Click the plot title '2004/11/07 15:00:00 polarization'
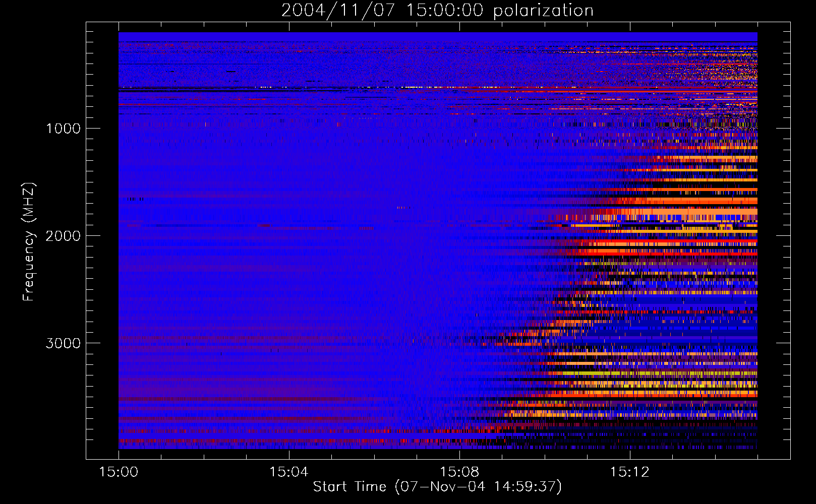816x504 pixels. pos(437,11)
